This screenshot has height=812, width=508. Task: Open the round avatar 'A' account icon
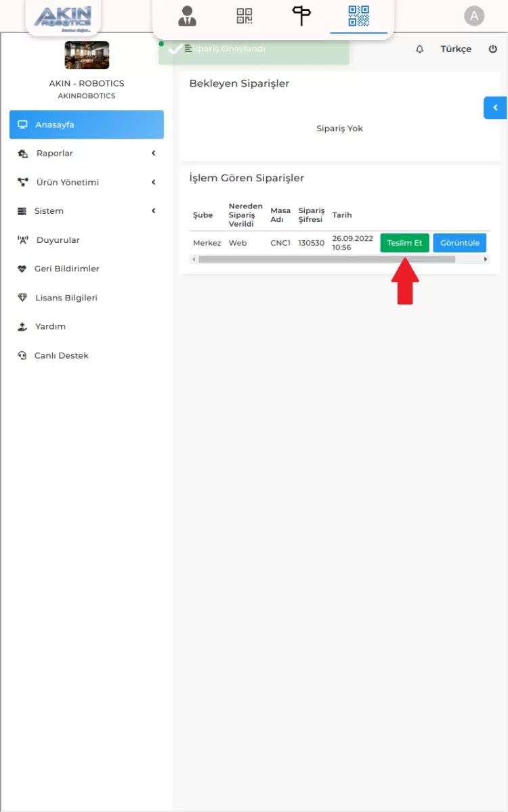(474, 16)
